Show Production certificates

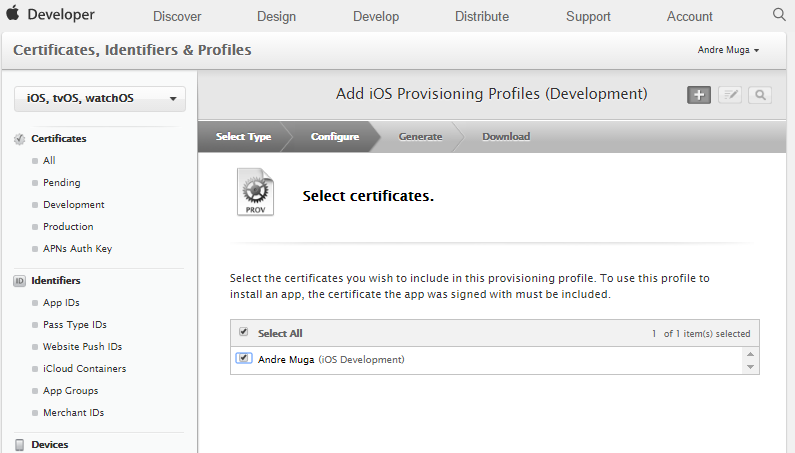(68, 226)
